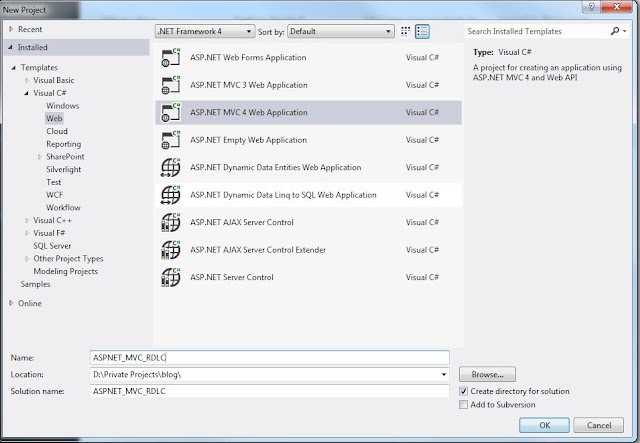Click Search Installed Templates box
Screen dimensions: 640x443
click(537, 31)
